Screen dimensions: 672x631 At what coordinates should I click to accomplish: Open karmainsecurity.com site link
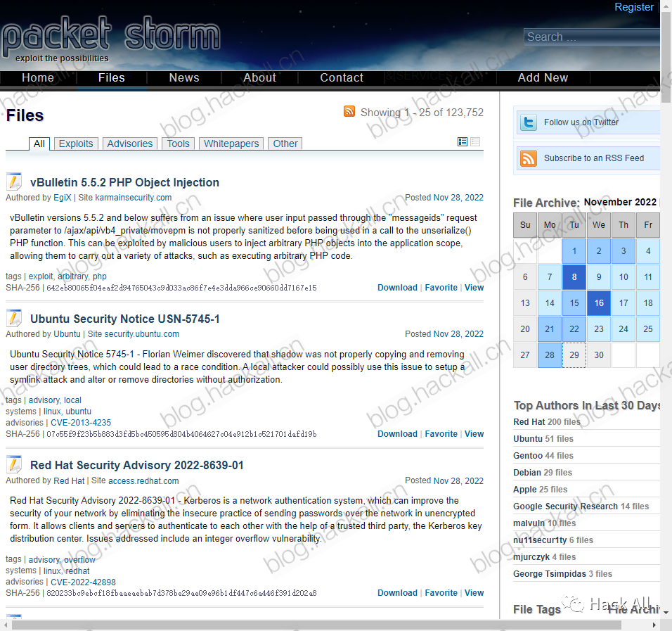pos(134,198)
